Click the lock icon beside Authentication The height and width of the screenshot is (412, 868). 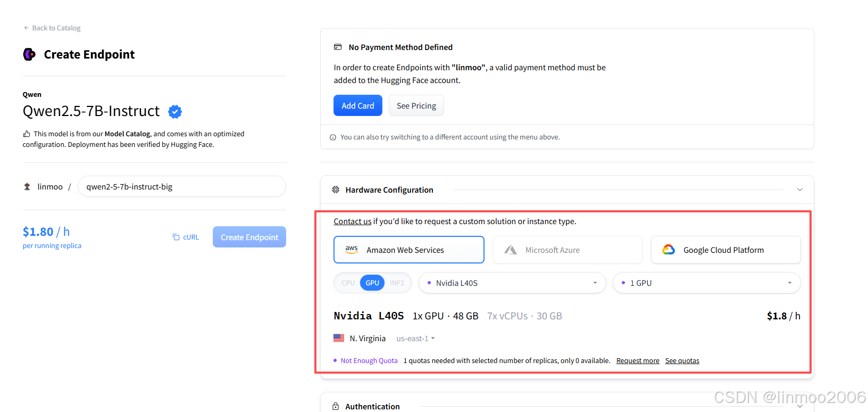pyautogui.click(x=336, y=406)
